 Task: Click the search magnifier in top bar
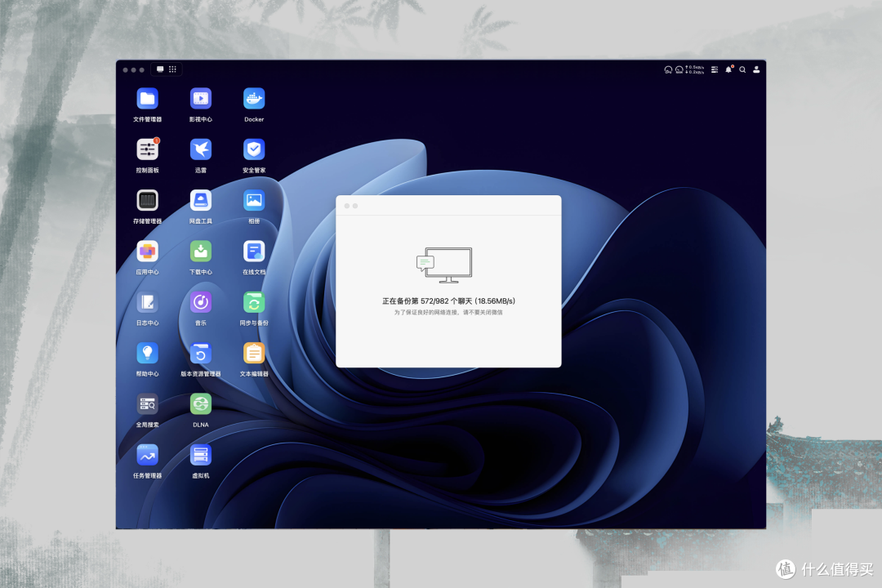742,69
